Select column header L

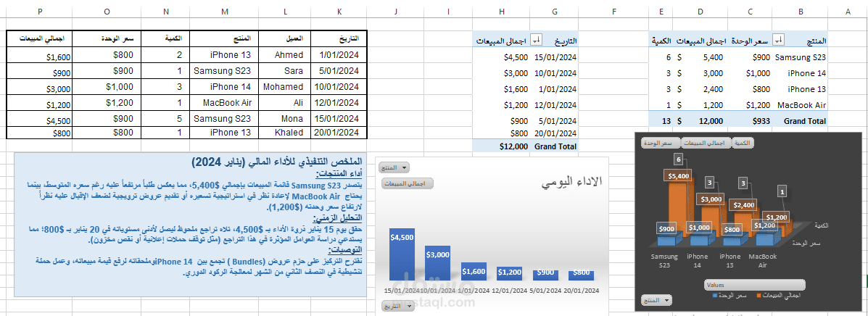point(284,11)
